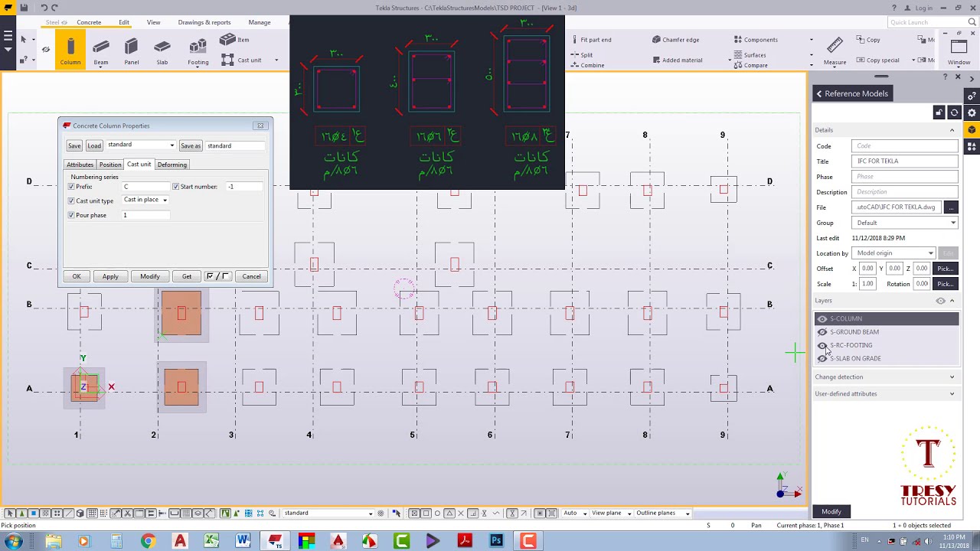Open the Group Default dropdown

point(905,223)
